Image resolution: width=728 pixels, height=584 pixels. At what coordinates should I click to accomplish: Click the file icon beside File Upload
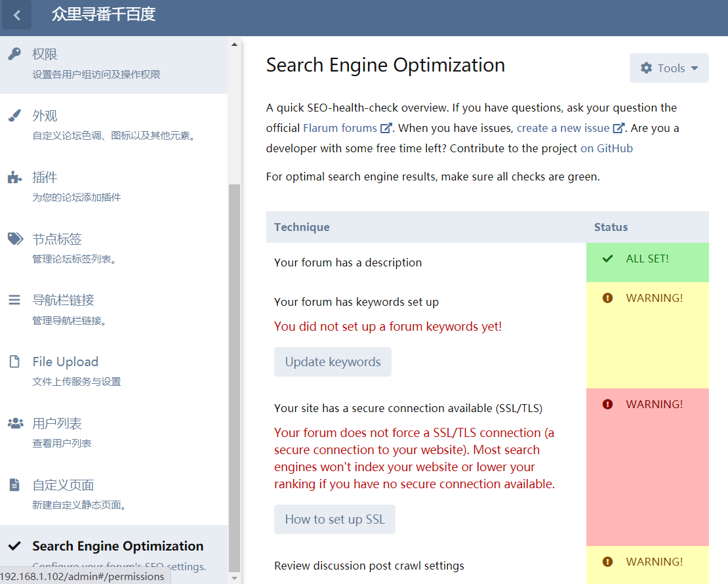point(14,362)
